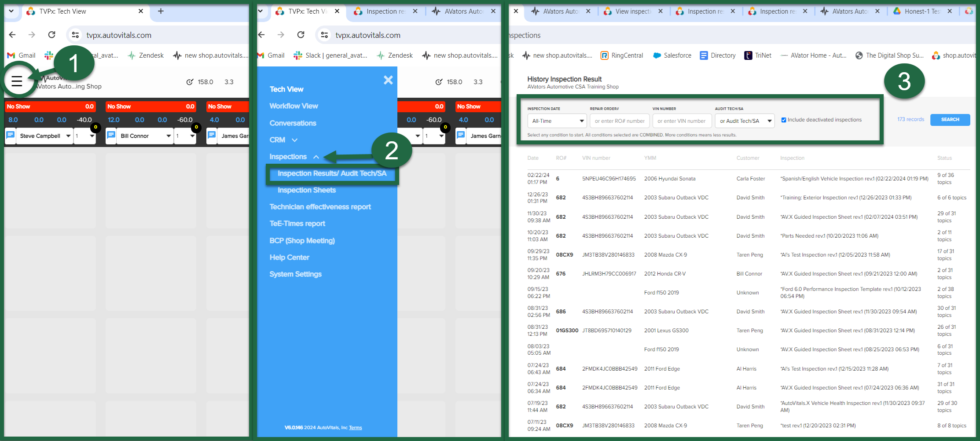Go to Technician effectiveness report
The height and width of the screenshot is (441, 980).
click(320, 207)
